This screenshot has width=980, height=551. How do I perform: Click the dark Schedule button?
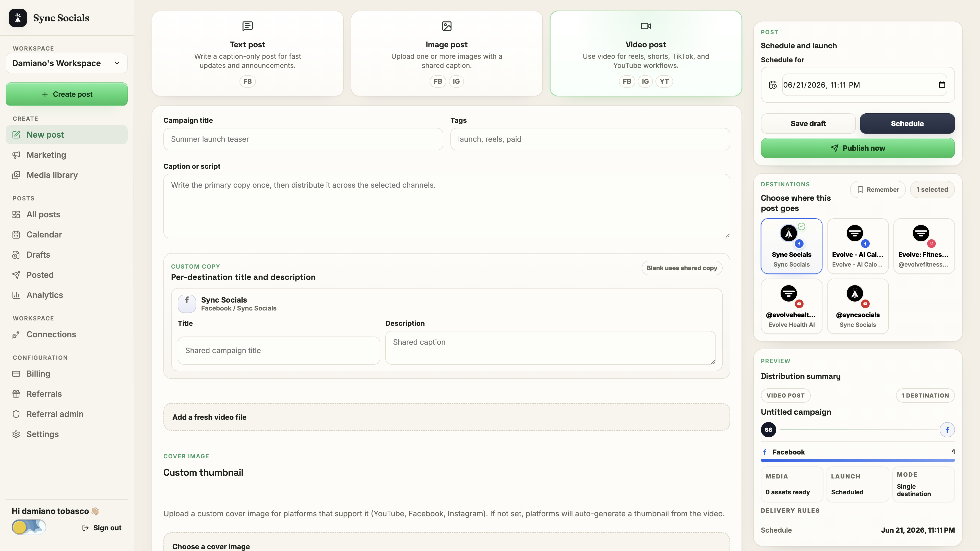[x=907, y=124]
